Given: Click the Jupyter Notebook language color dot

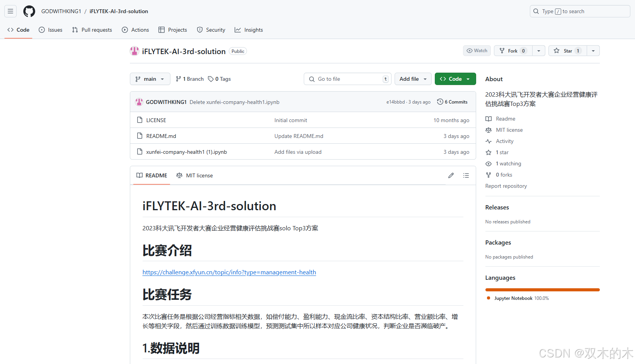Looking at the screenshot, I should (x=489, y=298).
